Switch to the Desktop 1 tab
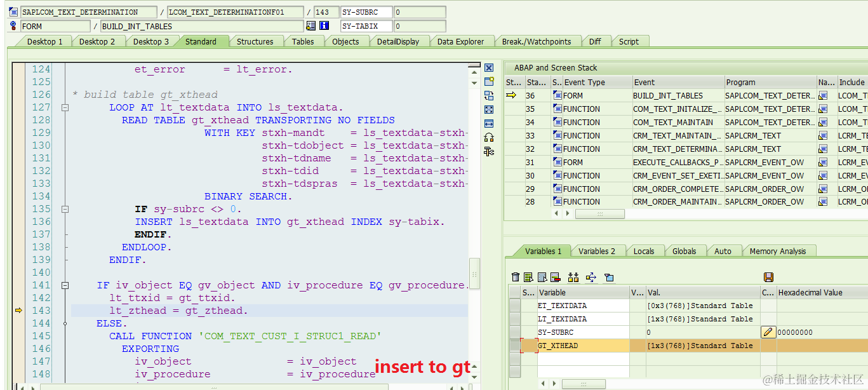This screenshot has width=868, height=390. [x=44, y=42]
